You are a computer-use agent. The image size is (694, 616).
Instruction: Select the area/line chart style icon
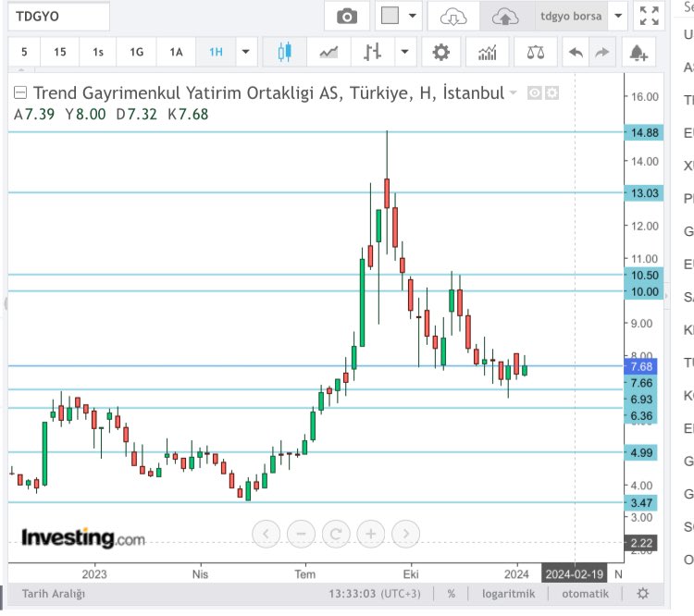coord(328,52)
